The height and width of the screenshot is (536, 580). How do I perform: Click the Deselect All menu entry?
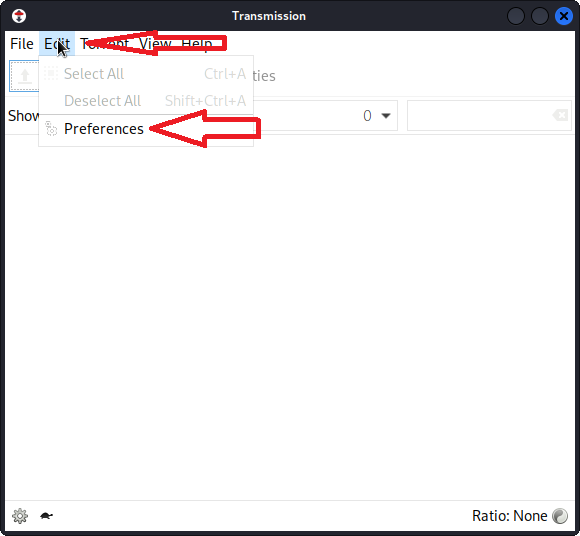click(x=146, y=101)
